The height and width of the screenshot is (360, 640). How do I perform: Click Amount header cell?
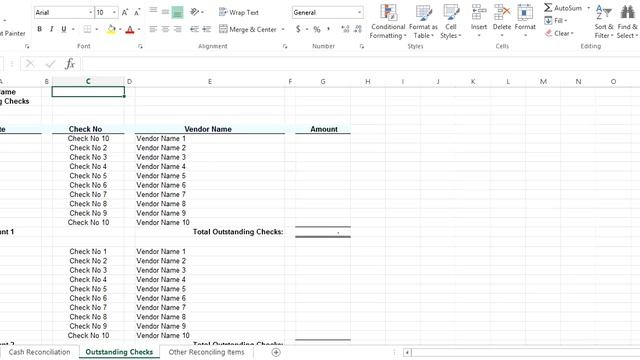pos(323,129)
